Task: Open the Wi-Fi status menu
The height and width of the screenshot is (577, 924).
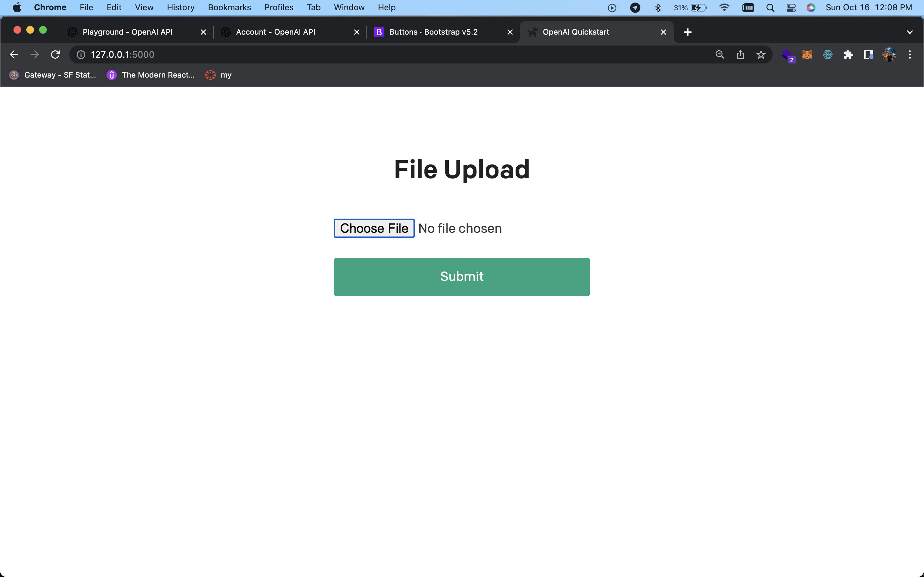Action: 724,8
